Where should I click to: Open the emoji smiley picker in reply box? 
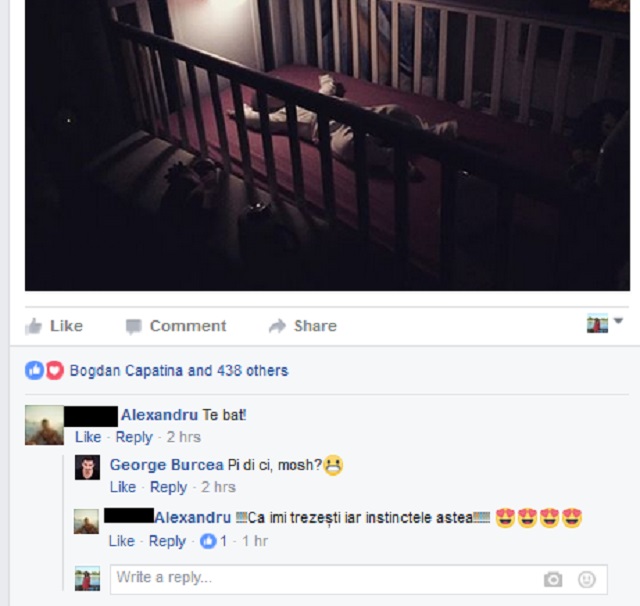click(x=587, y=579)
